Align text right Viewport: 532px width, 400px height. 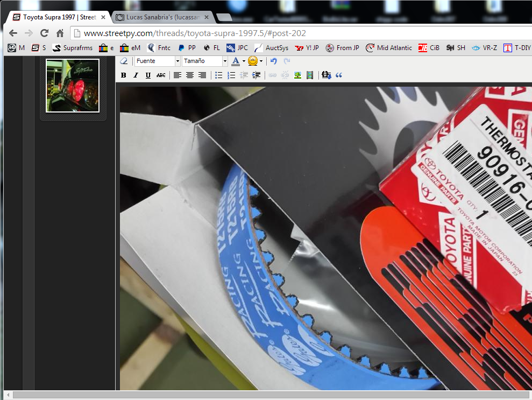202,75
